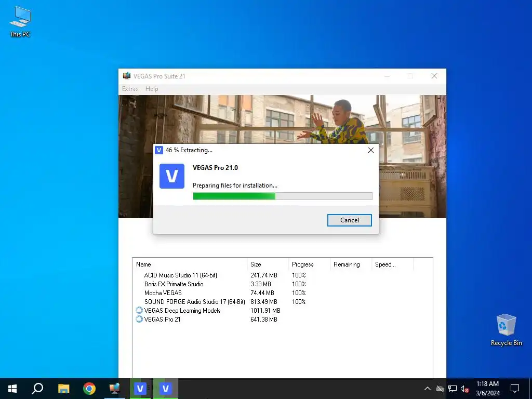
Task: Select the VEGAS Deep Learning Models row
Action: 282,311
